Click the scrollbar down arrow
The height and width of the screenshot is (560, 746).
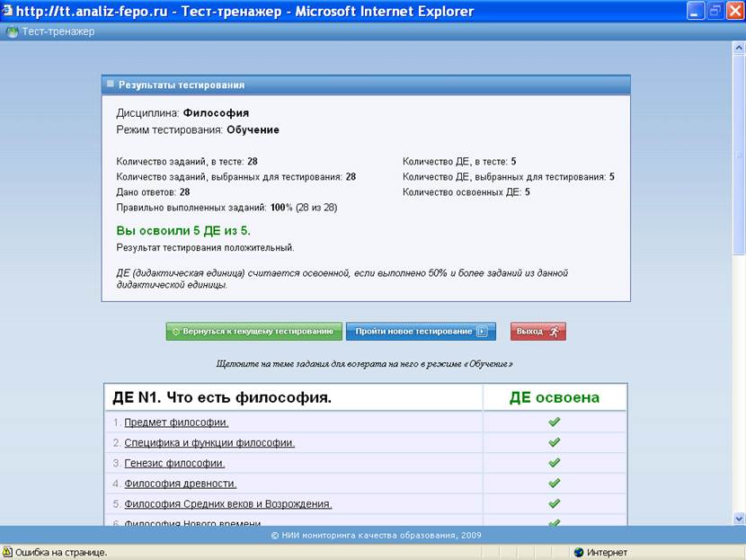[739, 519]
